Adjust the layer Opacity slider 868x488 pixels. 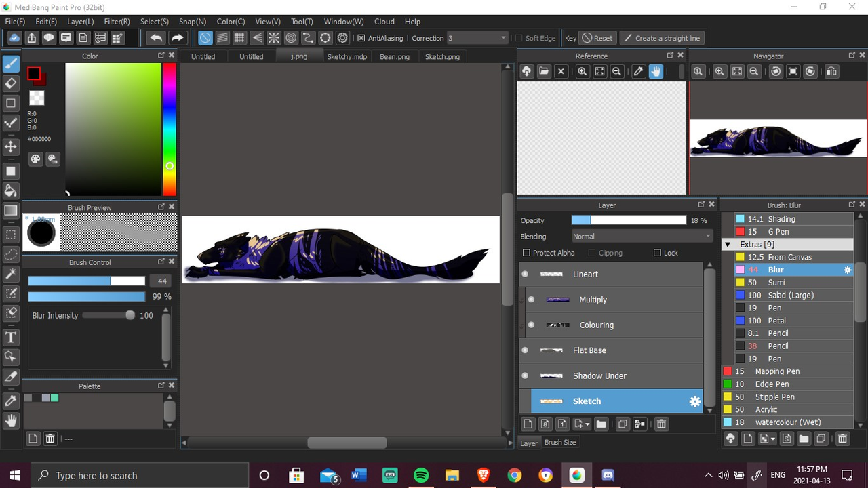[x=629, y=220]
